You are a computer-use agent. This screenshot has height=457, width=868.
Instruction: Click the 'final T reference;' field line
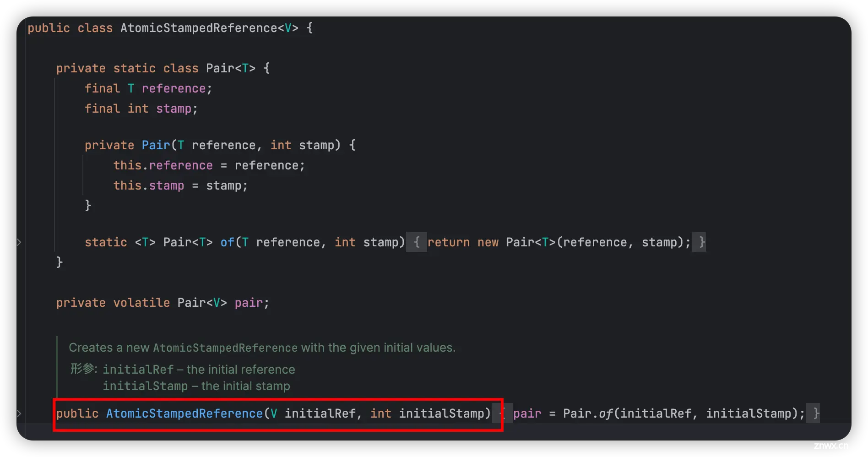coord(148,88)
